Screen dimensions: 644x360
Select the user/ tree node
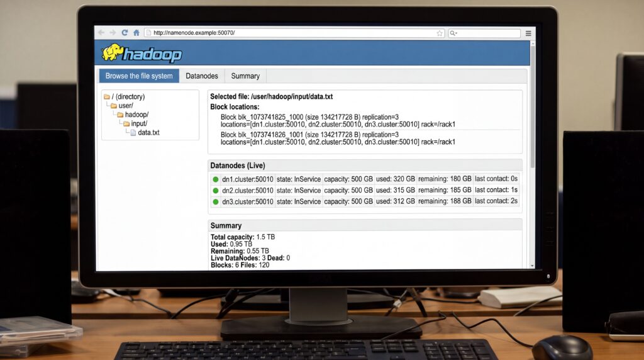pyautogui.click(x=126, y=106)
